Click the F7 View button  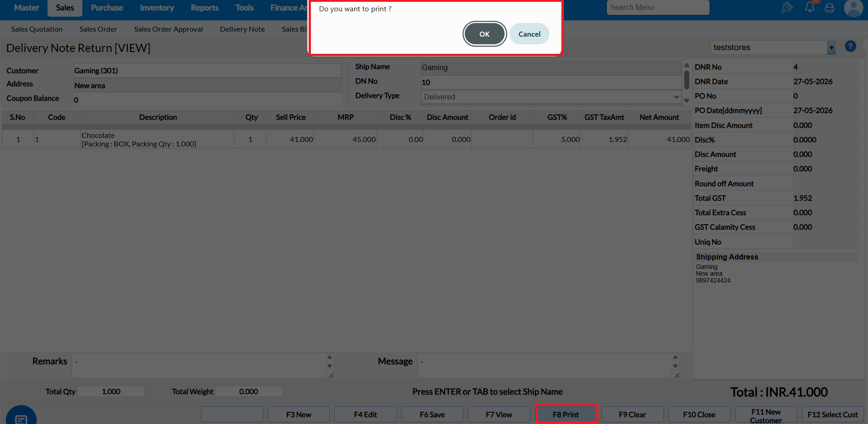[499, 415]
